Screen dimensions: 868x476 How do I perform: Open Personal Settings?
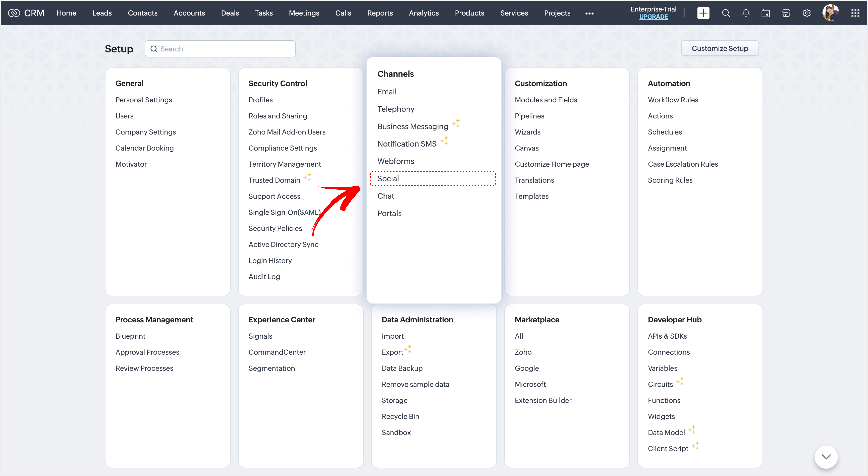tap(144, 100)
